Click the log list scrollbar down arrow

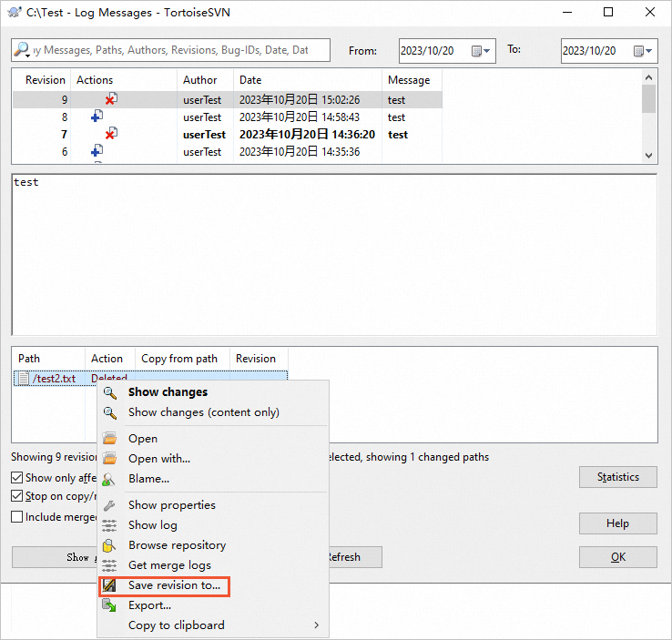649,156
